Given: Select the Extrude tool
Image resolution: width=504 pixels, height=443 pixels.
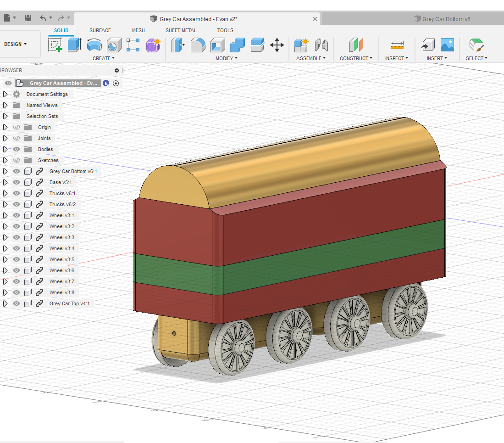Looking at the screenshot, I should click(x=74, y=45).
